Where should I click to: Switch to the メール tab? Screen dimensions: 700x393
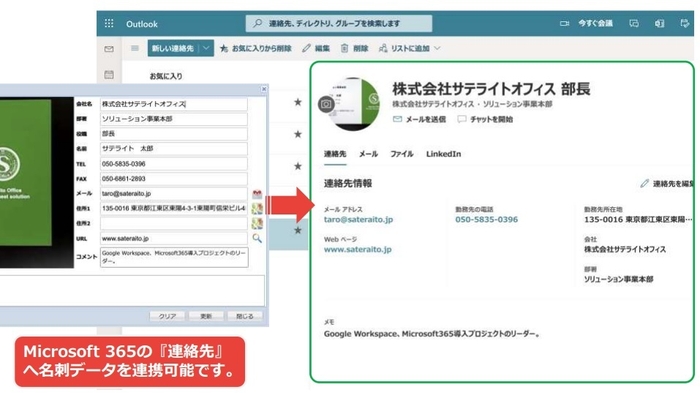[x=368, y=154]
